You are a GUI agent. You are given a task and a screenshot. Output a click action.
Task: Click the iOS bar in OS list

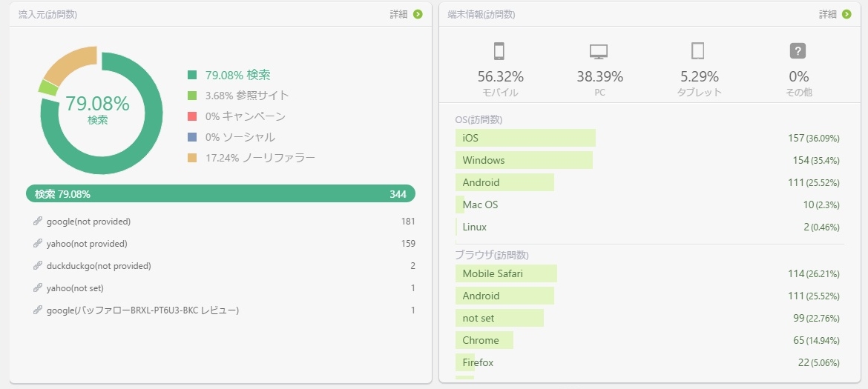(x=525, y=138)
